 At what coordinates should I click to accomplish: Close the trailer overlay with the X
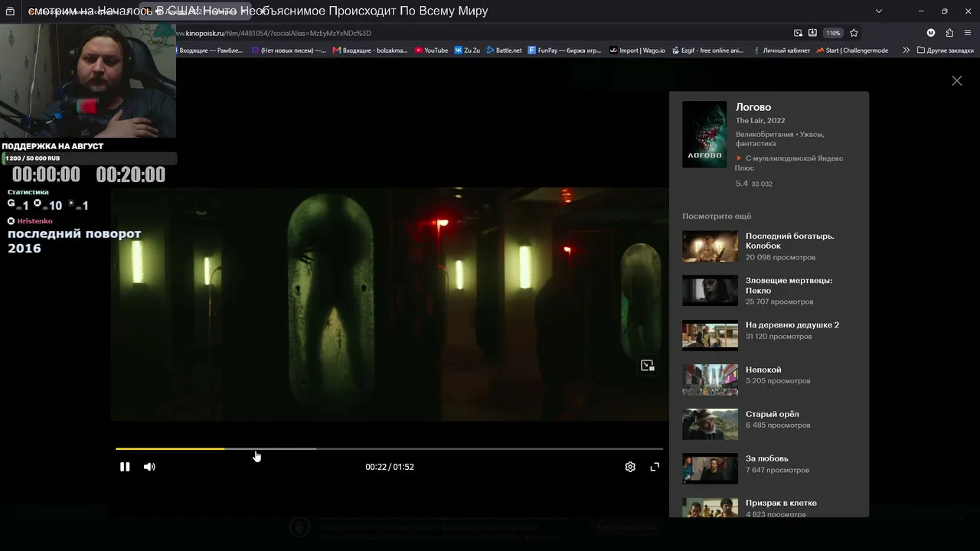pos(957,80)
